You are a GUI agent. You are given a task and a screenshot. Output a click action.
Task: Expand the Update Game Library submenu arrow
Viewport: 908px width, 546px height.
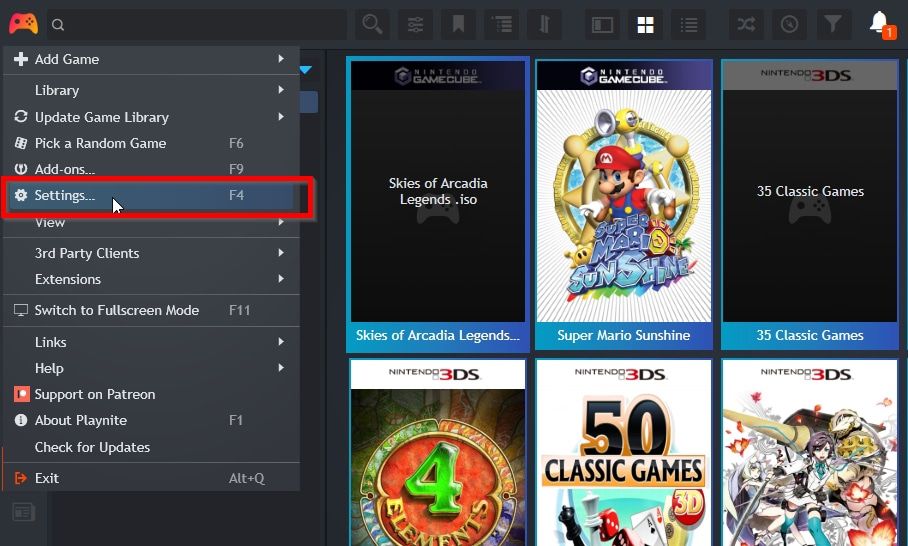click(281, 116)
